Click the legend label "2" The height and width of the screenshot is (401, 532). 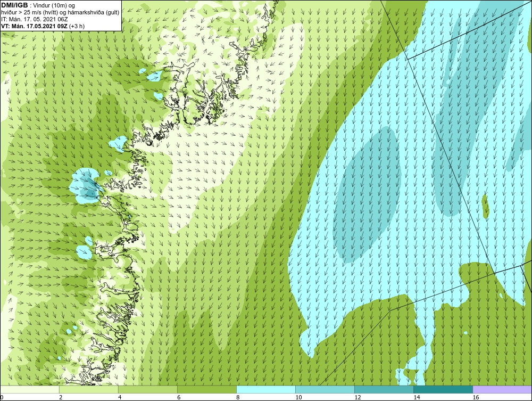click(61, 397)
